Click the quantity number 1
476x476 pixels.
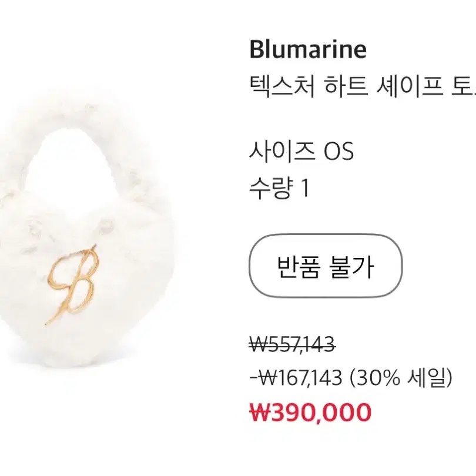[x=306, y=188]
